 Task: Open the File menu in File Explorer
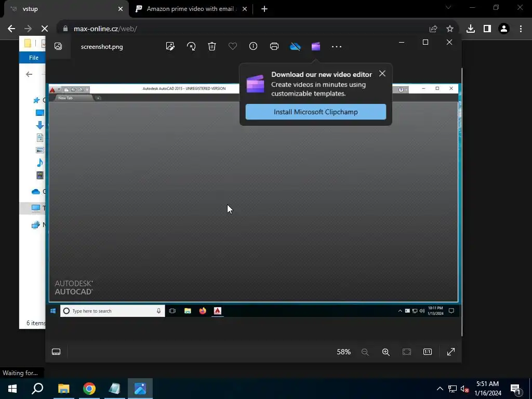[34, 58]
